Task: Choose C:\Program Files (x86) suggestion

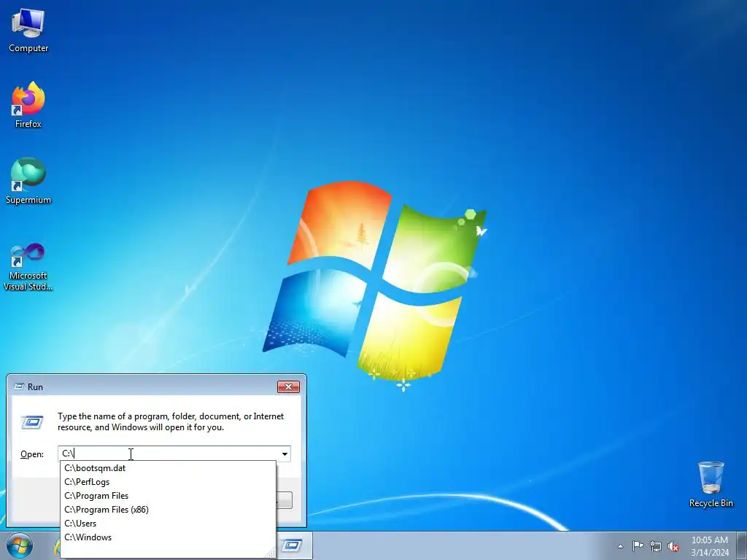Action: click(168, 510)
